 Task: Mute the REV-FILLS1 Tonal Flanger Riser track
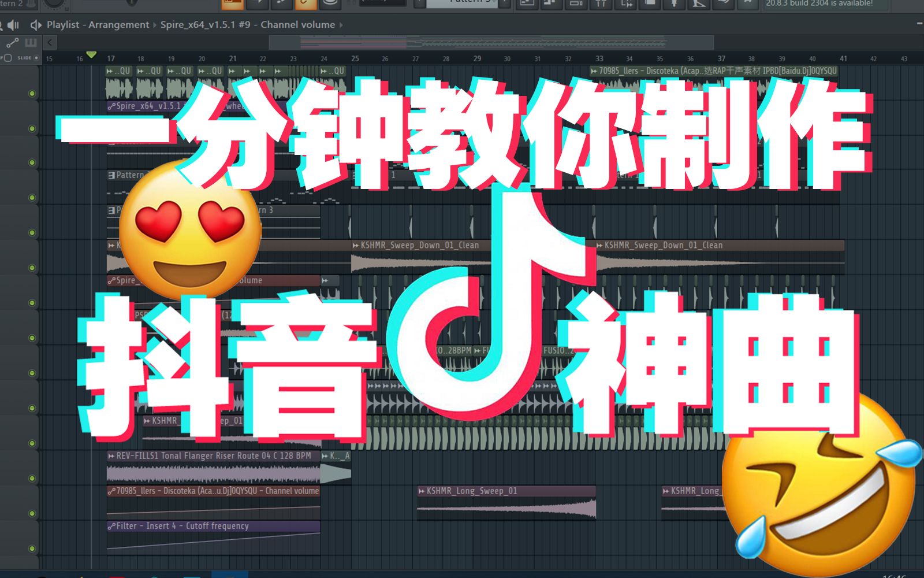coord(32,478)
